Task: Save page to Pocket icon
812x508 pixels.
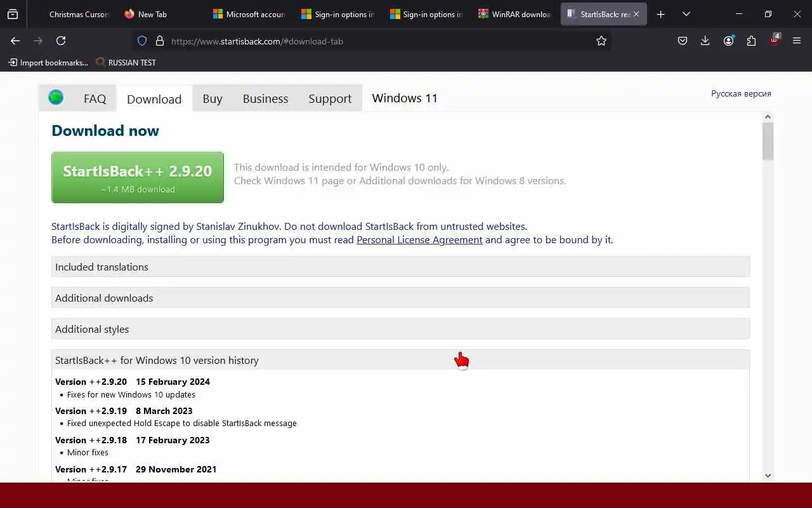Action: [x=683, y=41]
